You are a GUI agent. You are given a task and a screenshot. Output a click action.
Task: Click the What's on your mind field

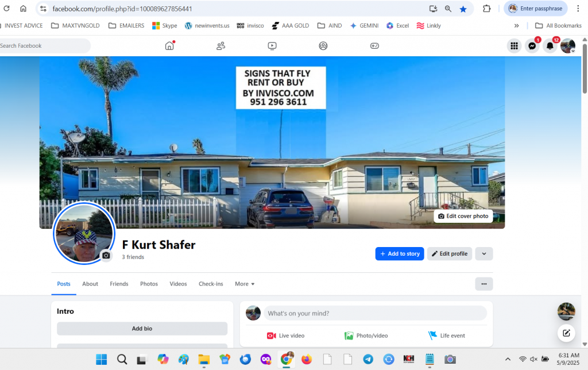pos(375,313)
